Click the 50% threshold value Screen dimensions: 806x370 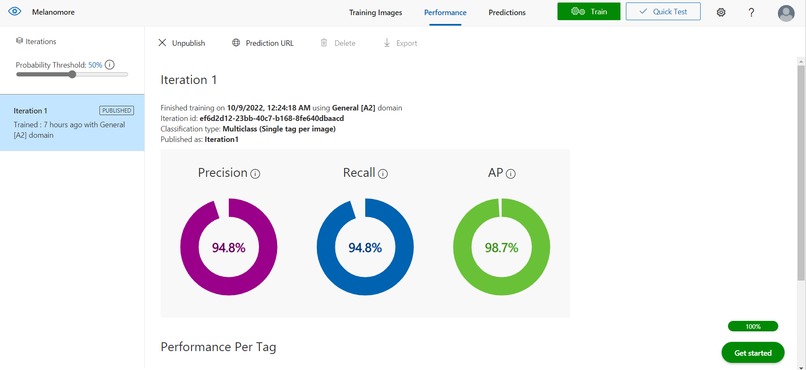[95, 65]
